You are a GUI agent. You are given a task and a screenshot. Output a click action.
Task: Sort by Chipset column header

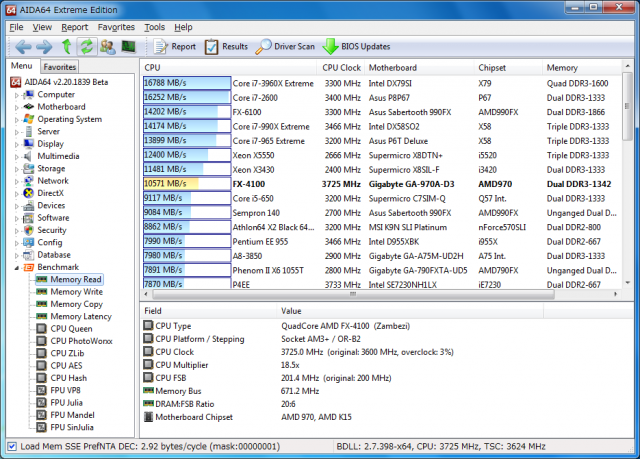pos(509,68)
